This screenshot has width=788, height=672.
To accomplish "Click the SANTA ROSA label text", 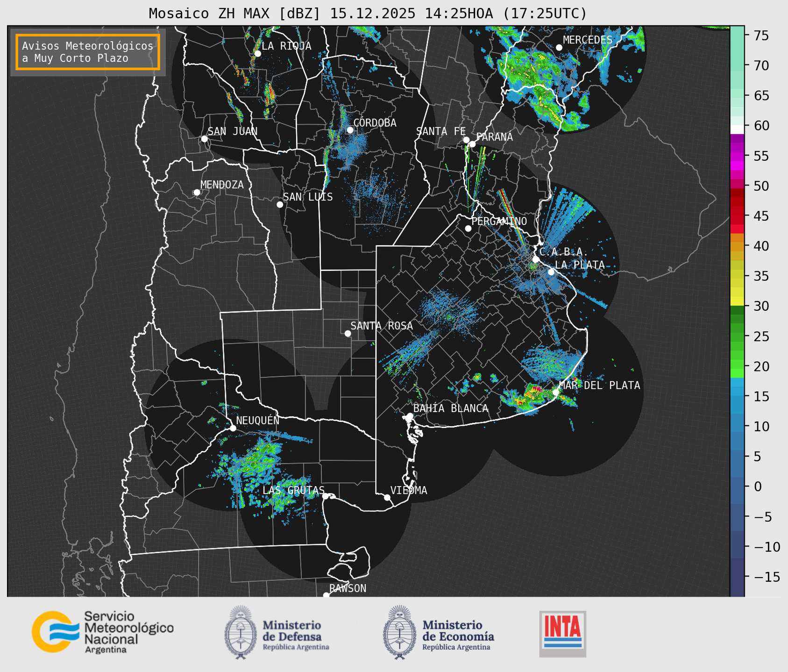I will (382, 326).
